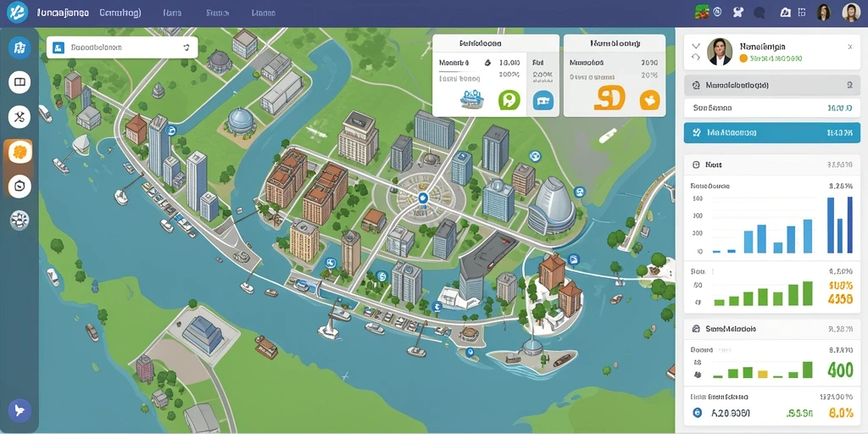Select the orange flower icon in sidebar
The image size is (868, 434).
pos(19,151)
